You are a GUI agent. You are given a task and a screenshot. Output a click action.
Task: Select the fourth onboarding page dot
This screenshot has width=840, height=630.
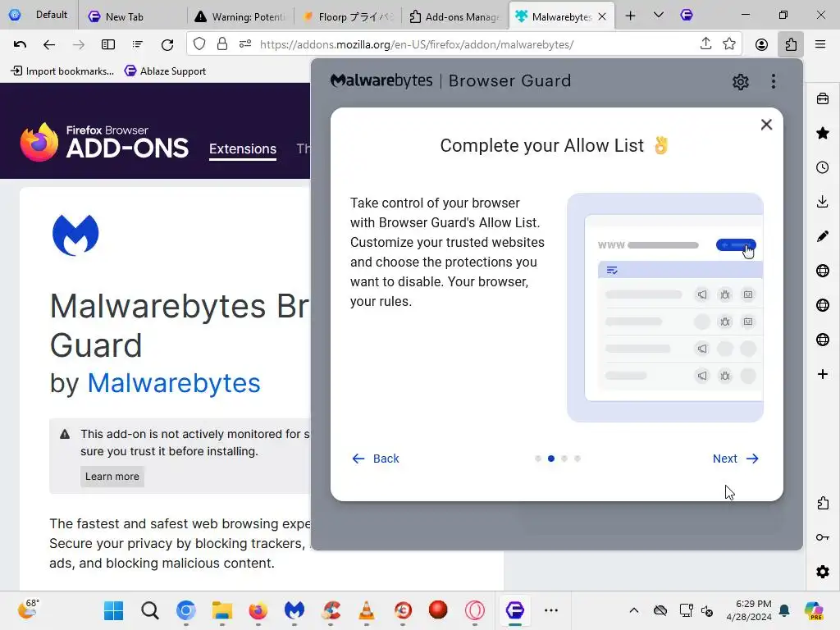click(x=577, y=459)
